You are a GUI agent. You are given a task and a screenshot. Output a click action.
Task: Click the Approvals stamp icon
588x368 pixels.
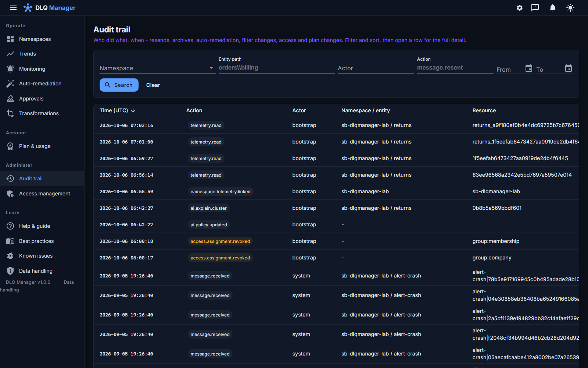pos(10,99)
